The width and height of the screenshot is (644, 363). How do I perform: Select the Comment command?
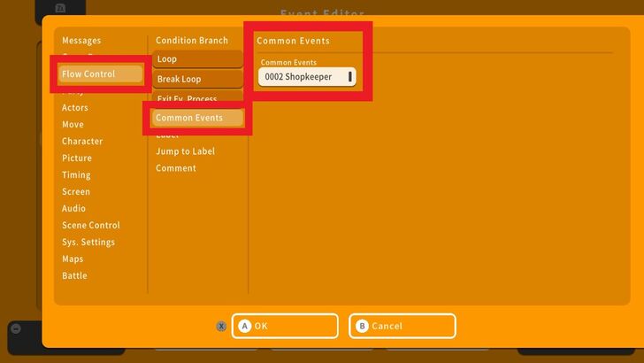point(176,168)
